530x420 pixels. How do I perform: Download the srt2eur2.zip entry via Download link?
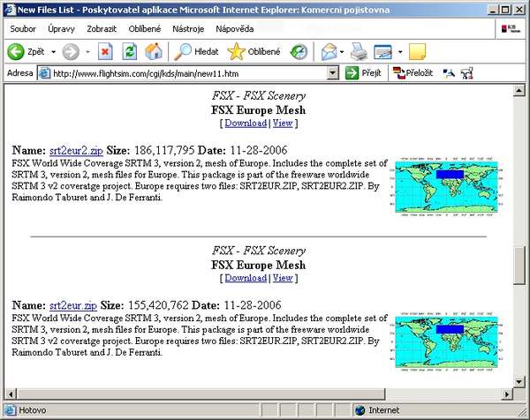(246, 123)
